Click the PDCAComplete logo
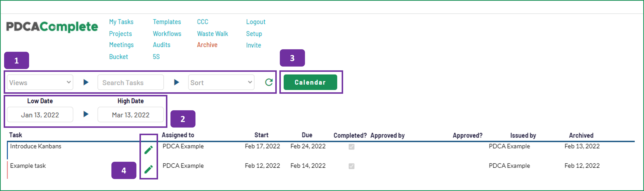Viewport: 644px width, 191px height. click(x=52, y=27)
